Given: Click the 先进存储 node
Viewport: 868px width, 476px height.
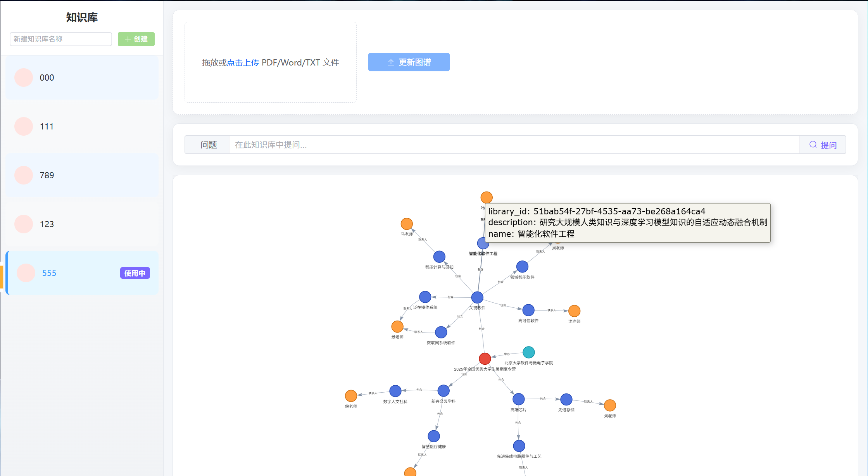Looking at the screenshot, I should [566, 399].
